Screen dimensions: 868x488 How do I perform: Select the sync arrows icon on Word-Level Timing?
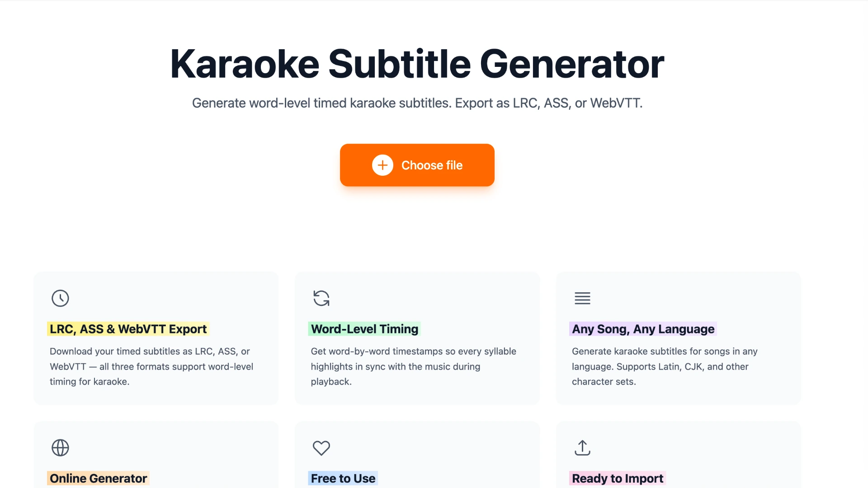[321, 298]
